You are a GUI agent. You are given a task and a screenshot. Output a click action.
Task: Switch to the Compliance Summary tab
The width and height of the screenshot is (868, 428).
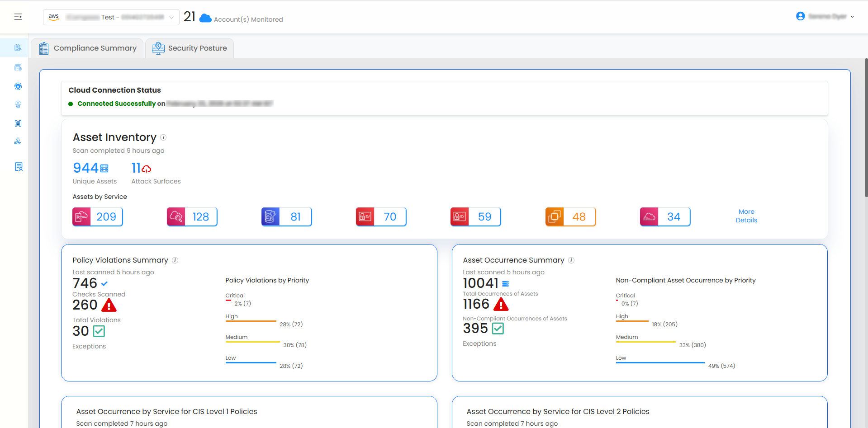(x=87, y=48)
